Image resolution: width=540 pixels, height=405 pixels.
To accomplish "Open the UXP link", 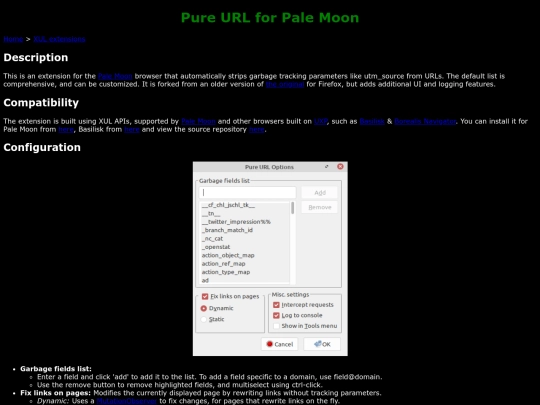I will pos(321,121).
